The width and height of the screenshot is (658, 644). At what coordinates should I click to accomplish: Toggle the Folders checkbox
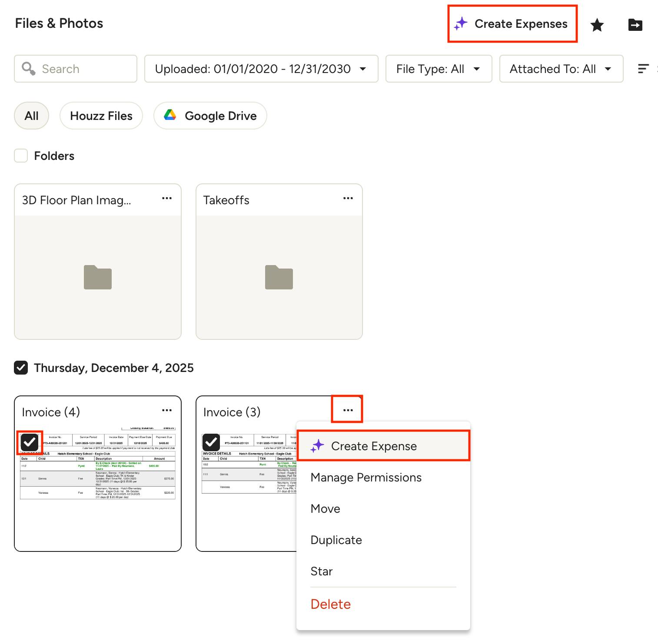[21, 156]
